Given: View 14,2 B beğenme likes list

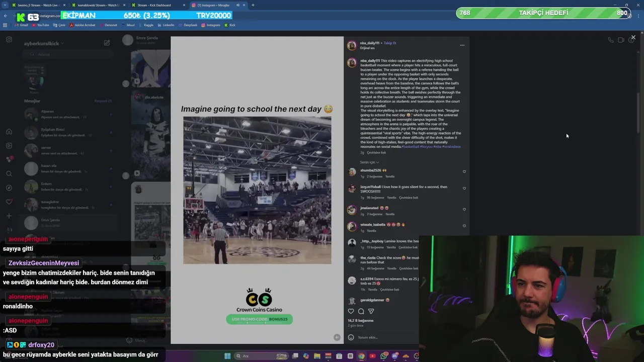Looking at the screenshot, I should [x=361, y=320].
